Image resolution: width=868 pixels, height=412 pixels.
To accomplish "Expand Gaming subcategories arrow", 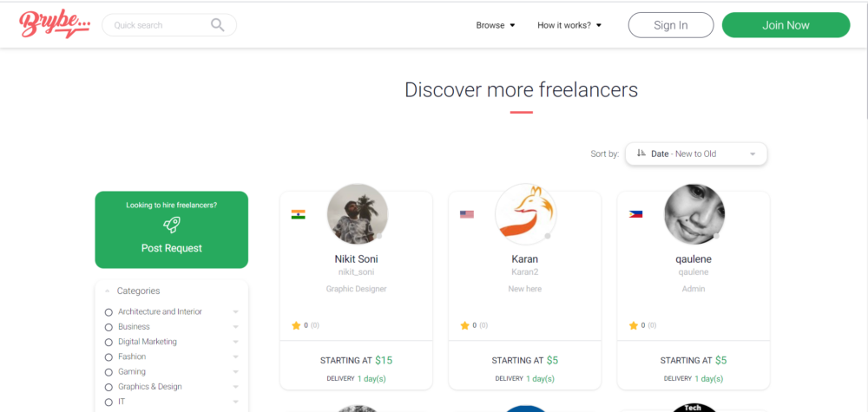I will coord(236,371).
